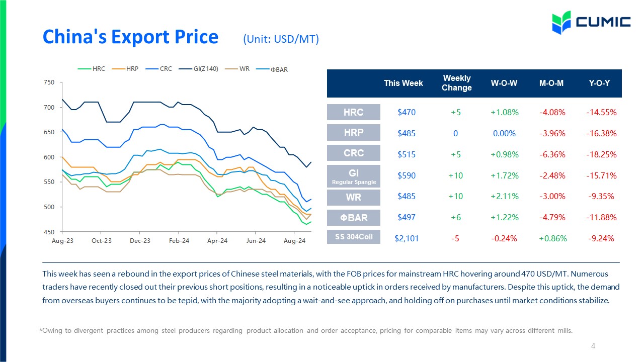Click the China's Export Price title
The image size is (644, 362).
131,37
